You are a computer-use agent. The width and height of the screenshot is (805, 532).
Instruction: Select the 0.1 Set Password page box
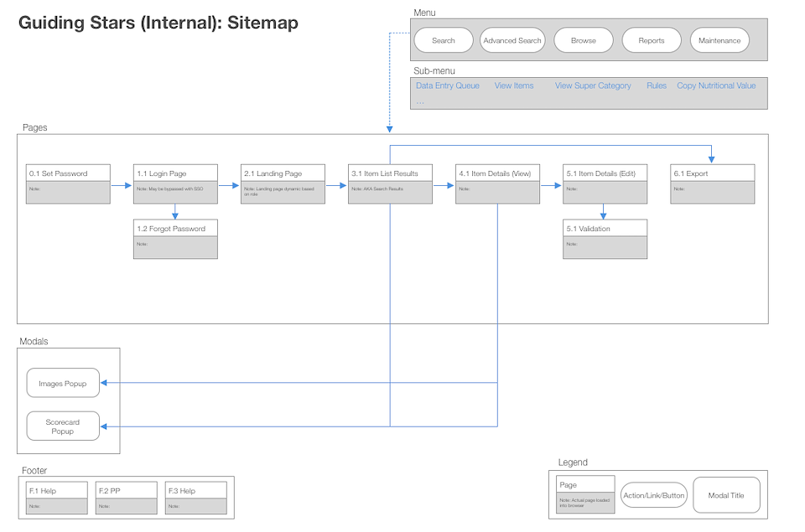pyautogui.click(x=68, y=183)
